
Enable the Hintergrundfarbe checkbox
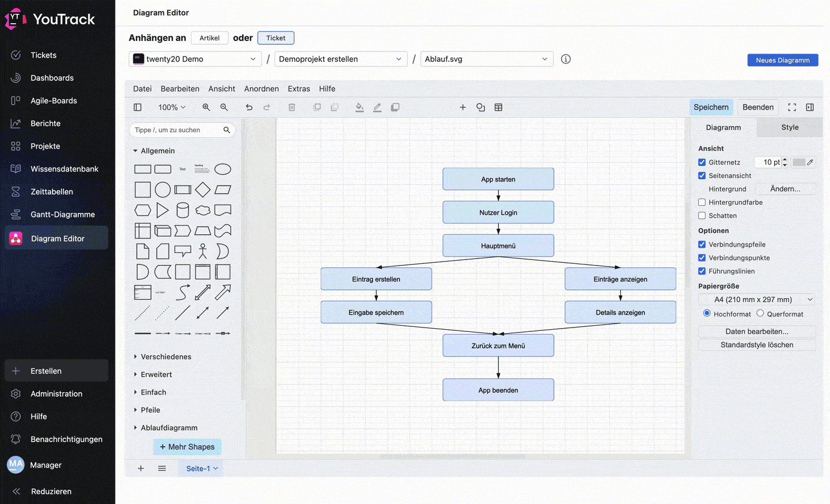pos(702,202)
